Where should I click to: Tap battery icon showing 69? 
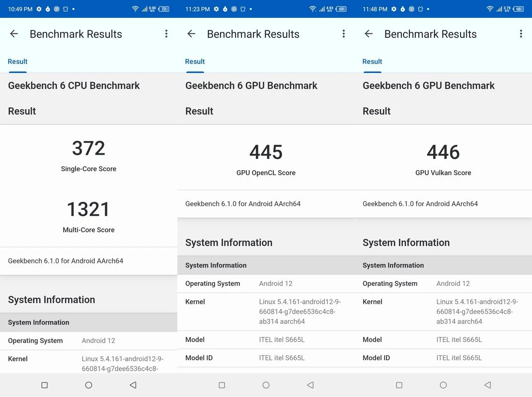[341, 9]
